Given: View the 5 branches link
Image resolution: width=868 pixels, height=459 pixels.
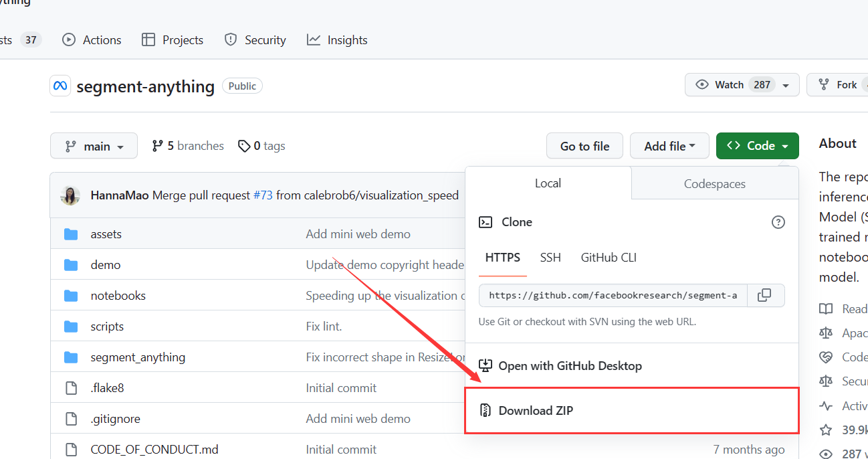Looking at the screenshot, I should pos(188,146).
